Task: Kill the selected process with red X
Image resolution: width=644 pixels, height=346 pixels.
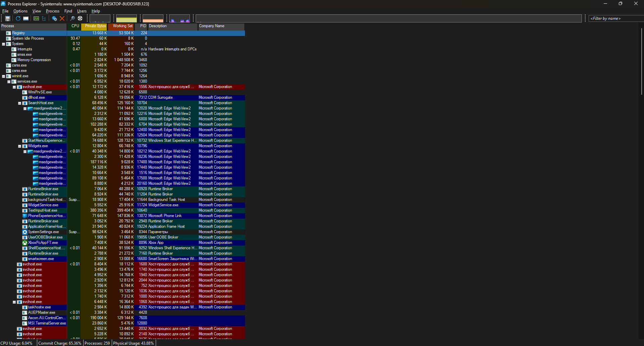Action: click(62, 18)
